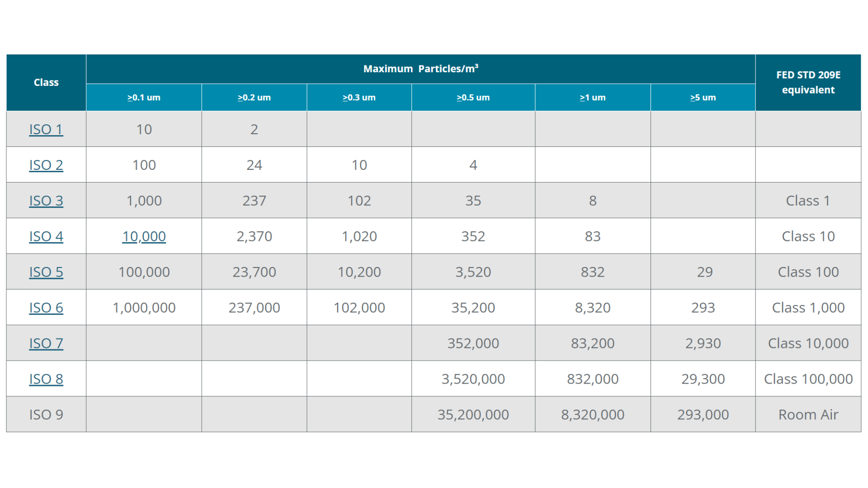This screenshot has height=488, width=868.
Task: Open the 10,000 particles link
Action: (x=144, y=236)
